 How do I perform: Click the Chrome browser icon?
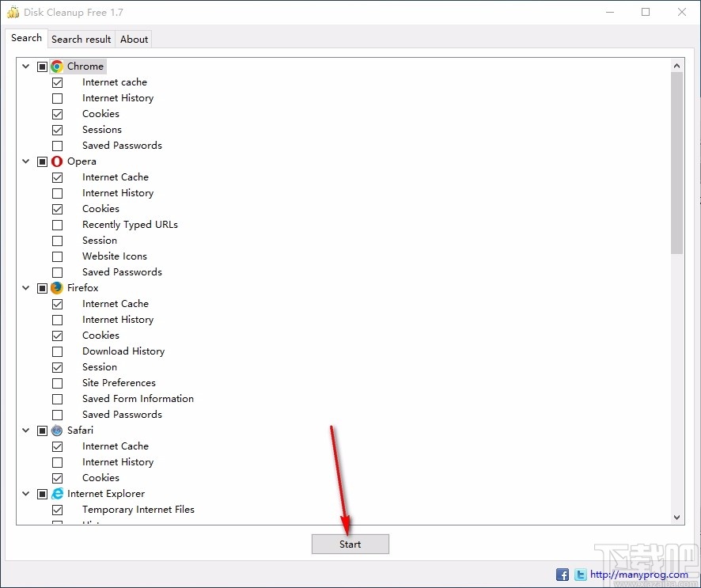[55, 66]
